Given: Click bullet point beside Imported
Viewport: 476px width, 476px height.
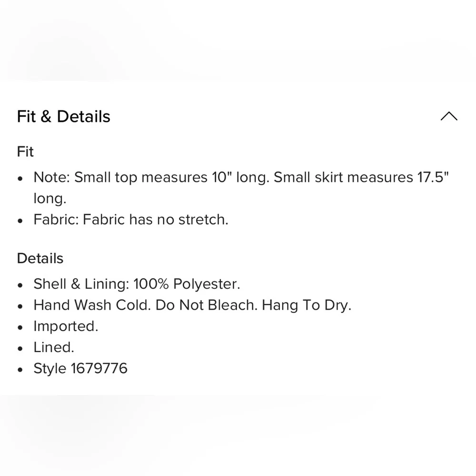Looking at the screenshot, I should 20,327.
